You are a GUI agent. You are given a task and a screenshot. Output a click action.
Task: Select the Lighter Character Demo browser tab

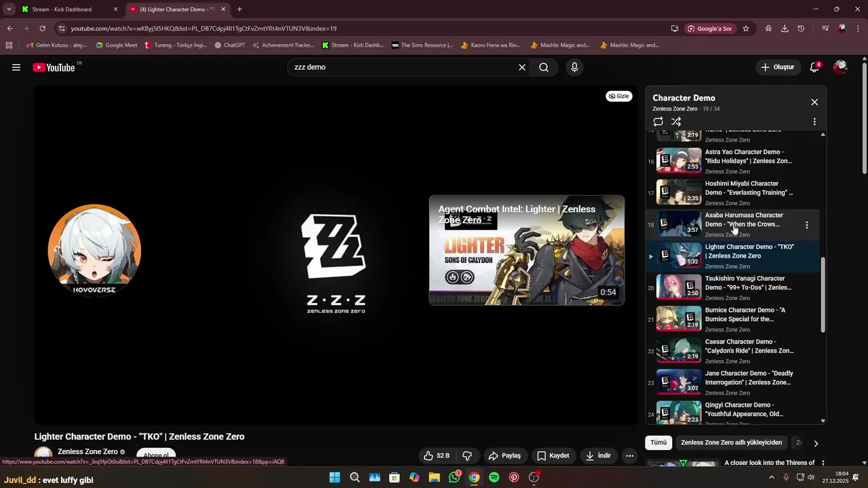(178, 9)
